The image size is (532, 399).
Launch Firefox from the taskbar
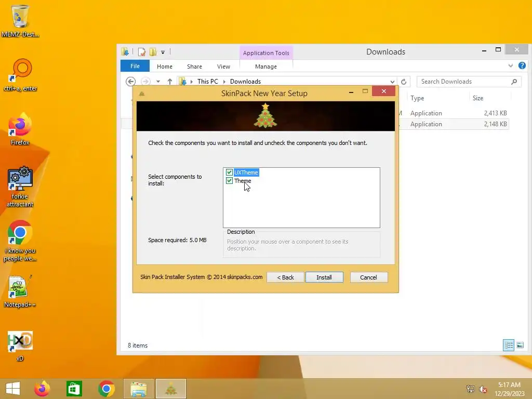42,389
